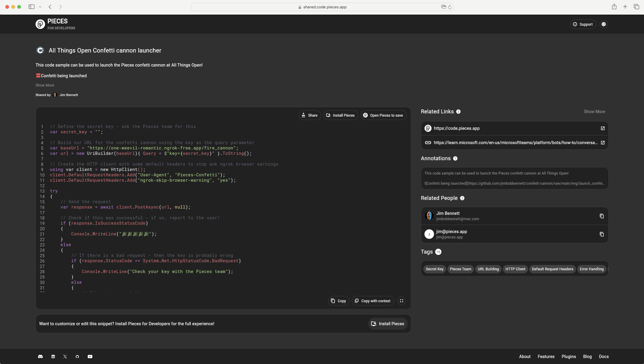Copy Jim Bennett's contact info
Viewport: 644px width, 364px height.
point(602,216)
